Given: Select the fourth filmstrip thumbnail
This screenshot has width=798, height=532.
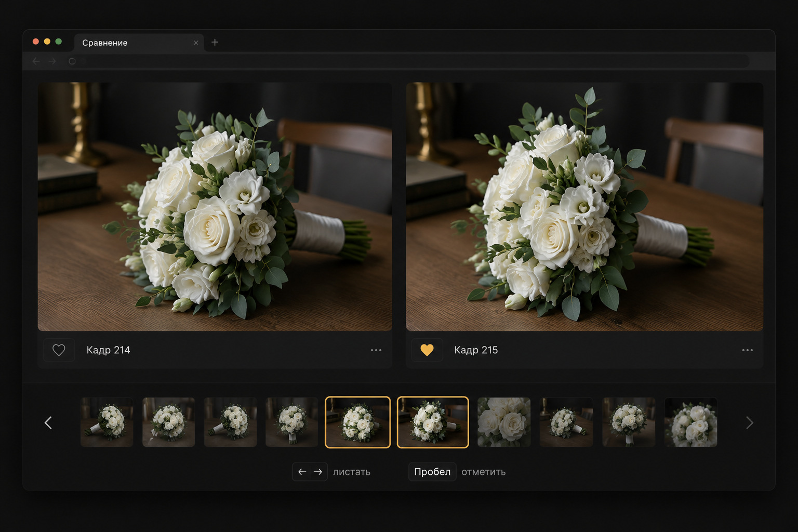Looking at the screenshot, I should coord(292,422).
